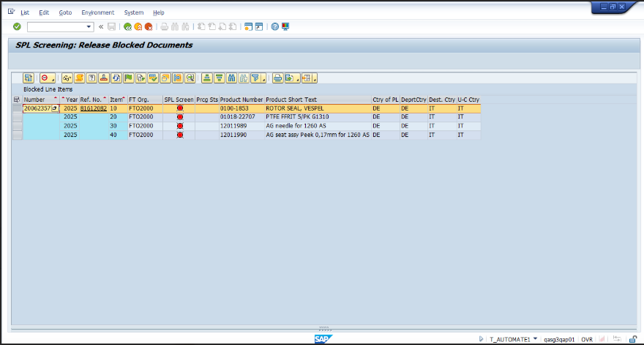Click the green flag icon
This screenshot has height=345, width=644.
click(128, 78)
